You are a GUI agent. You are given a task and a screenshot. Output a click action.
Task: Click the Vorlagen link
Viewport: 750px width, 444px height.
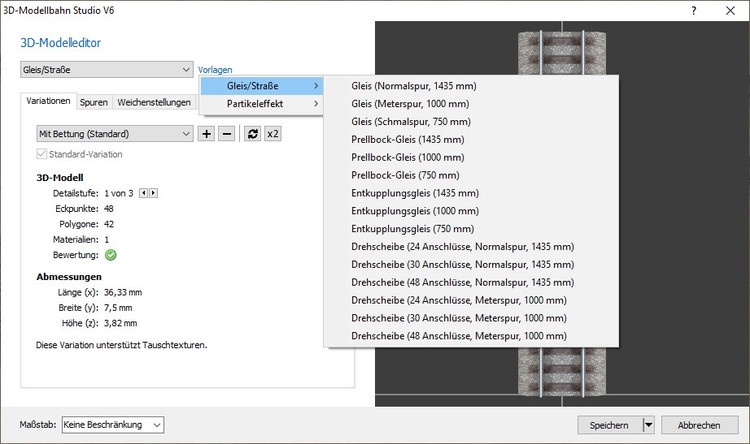point(215,70)
